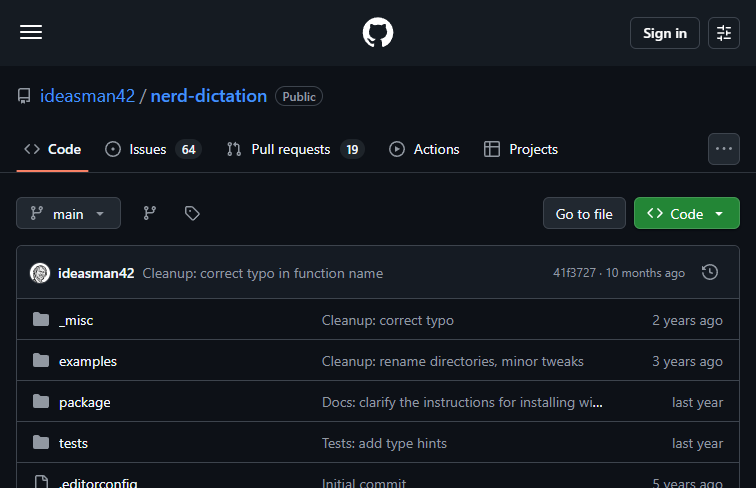Open 'Cleanup: rename directories, minor tweaks' commit

point(453,361)
